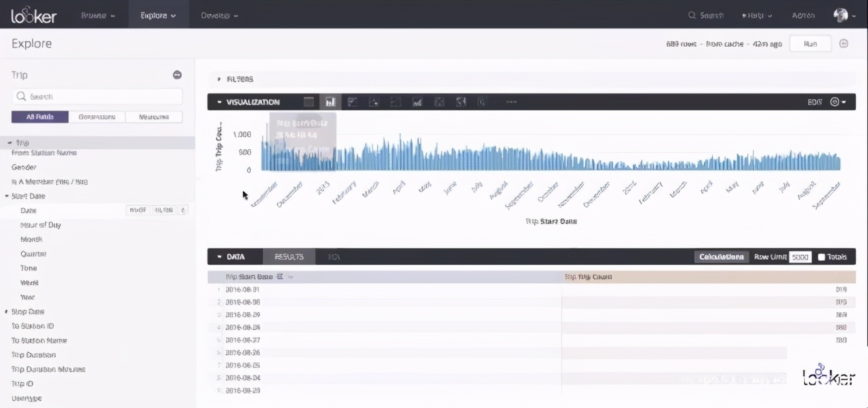Viewport: 868px width, 408px height.
Task: Select the table visualization icon
Action: click(309, 102)
